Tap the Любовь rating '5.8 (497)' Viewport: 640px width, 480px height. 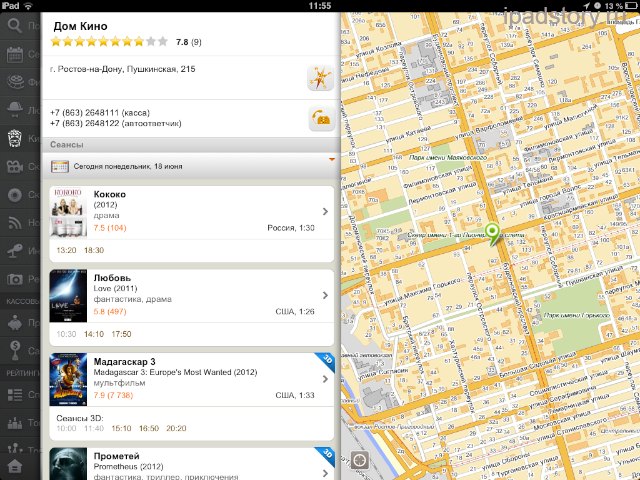(110, 311)
